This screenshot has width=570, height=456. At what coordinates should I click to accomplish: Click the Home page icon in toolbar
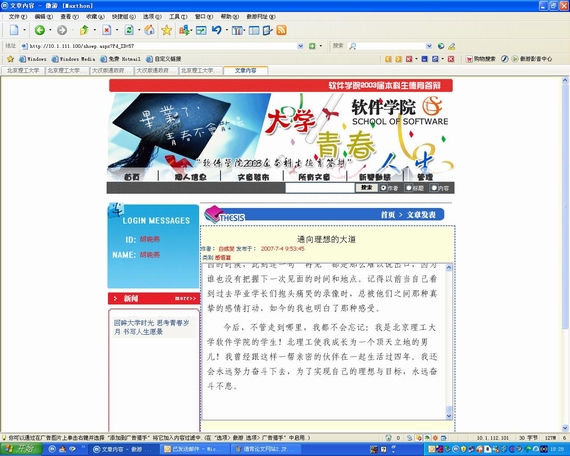coord(149,30)
